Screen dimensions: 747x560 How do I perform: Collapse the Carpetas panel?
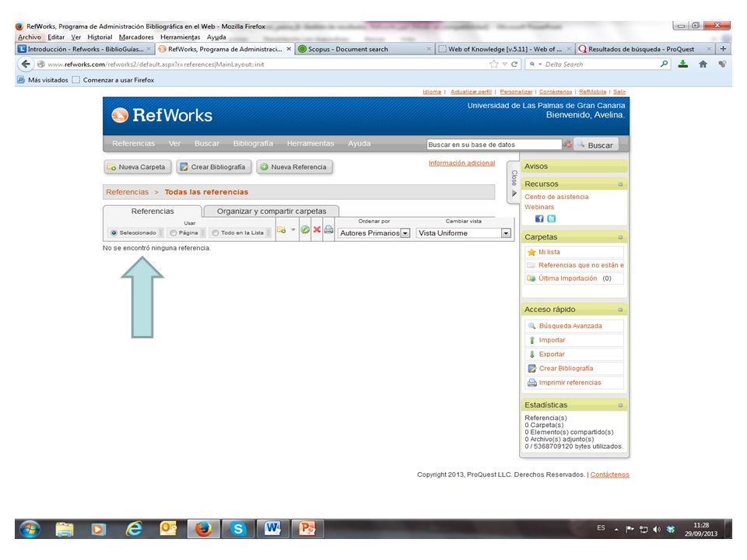point(620,237)
